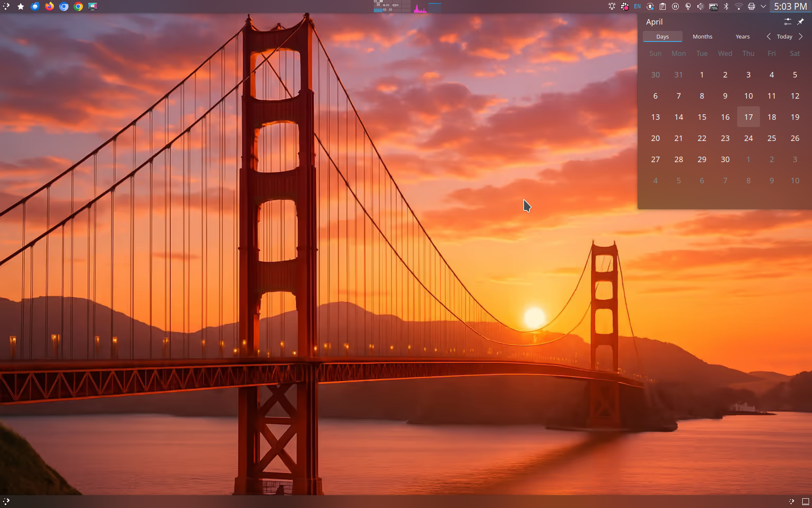Image resolution: width=812 pixels, height=508 pixels.
Task: Open printer settings from the tray
Action: (752, 6)
